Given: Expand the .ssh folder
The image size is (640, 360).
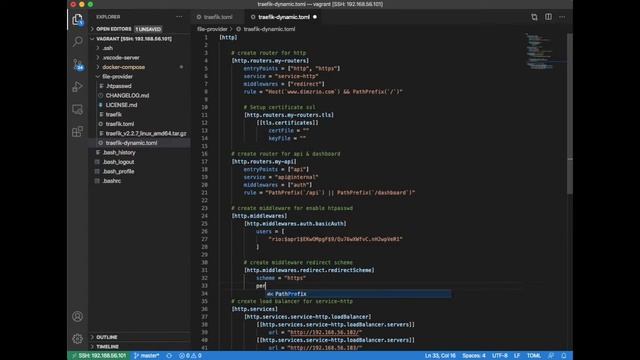Looking at the screenshot, I should coord(140,48).
